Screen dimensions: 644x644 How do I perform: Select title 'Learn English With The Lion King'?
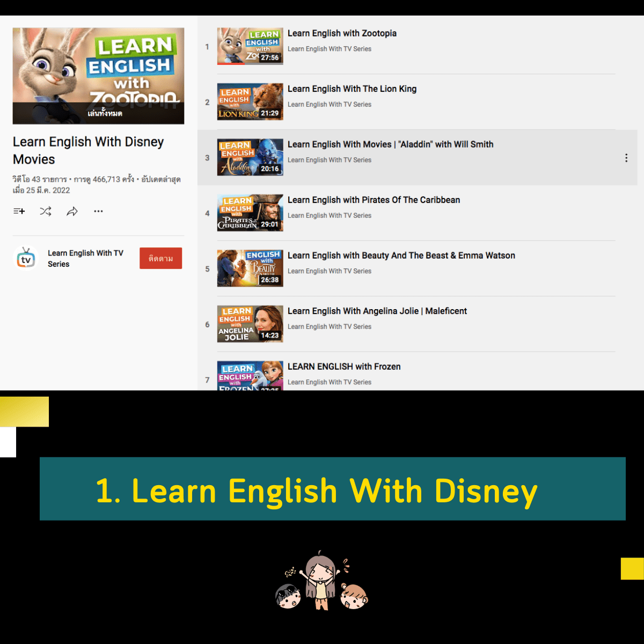[352, 89]
